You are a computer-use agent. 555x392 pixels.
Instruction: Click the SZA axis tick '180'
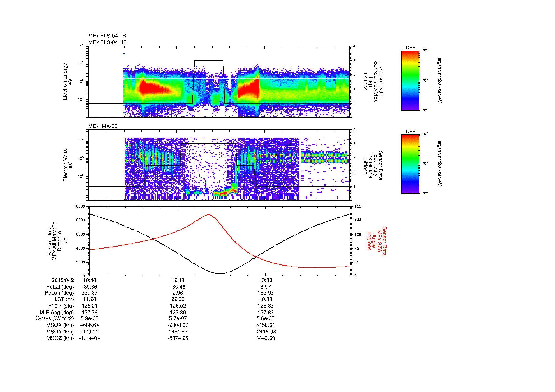(358, 206)
